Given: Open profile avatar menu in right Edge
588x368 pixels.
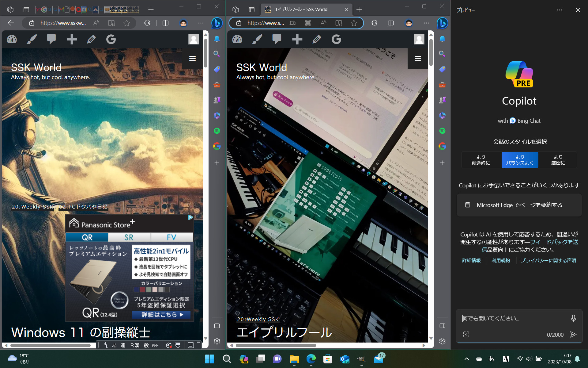Looking at the screenshot, I should [x=409, y=23].
